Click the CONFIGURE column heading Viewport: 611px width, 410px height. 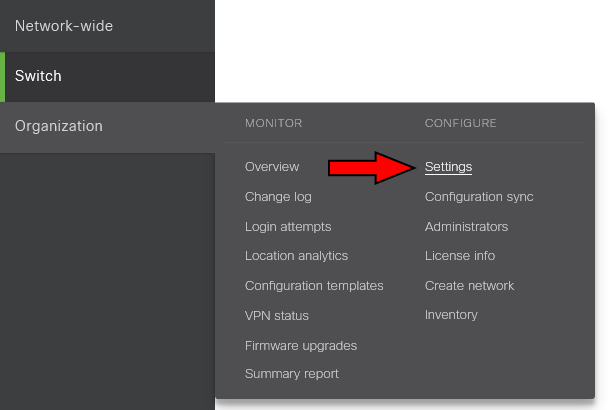[x=460, y=123]
